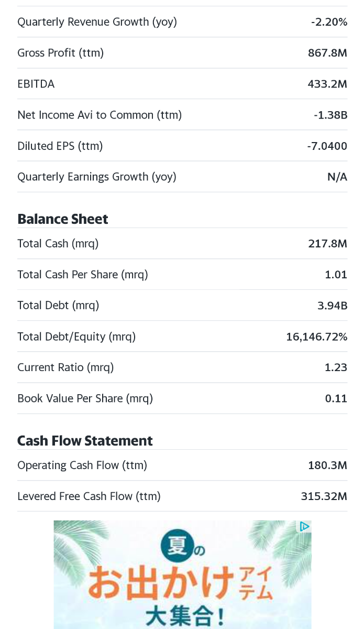The width and height of the screenshot is (364, 629).
Task: Select the Total Debt/Equity (mrq) label
Action: tap(76, 337)
